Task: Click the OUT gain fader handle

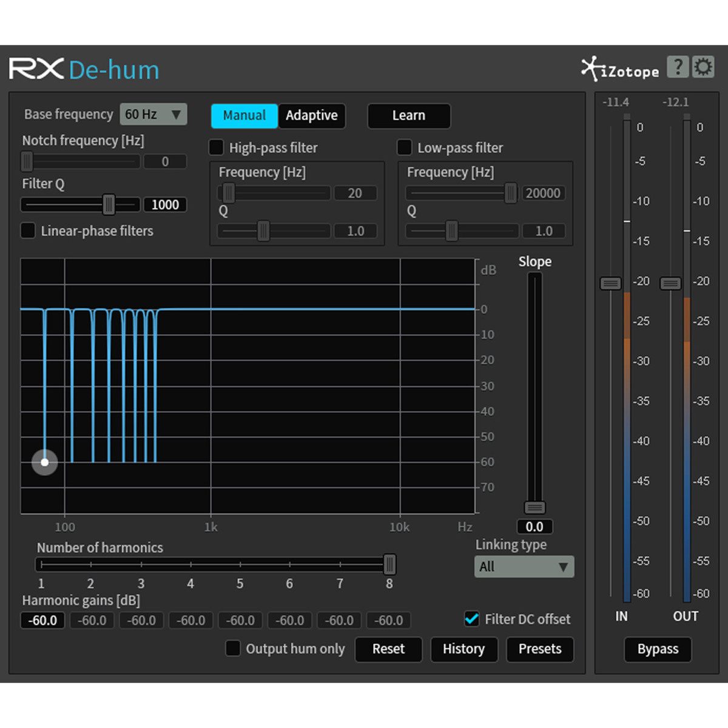Action: pos(670,283)
